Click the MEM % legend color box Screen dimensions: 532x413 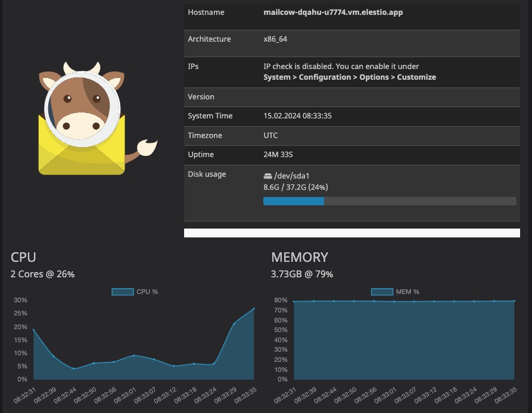(381, 292)
